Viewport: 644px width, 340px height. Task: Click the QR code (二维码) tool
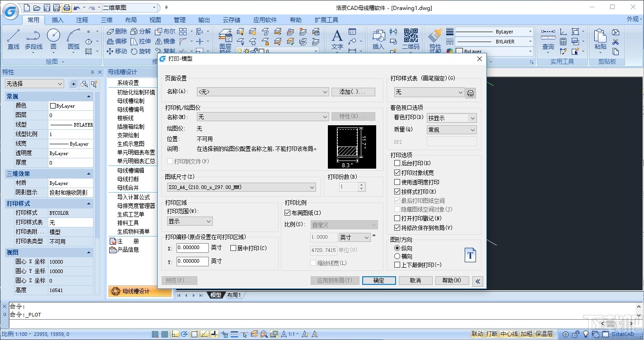(411, 39)
